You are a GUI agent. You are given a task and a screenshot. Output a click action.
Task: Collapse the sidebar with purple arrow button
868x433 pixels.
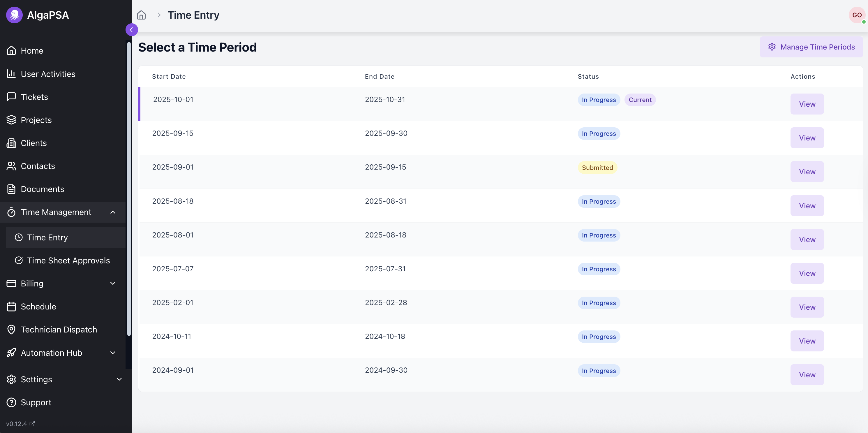(131, 30)
